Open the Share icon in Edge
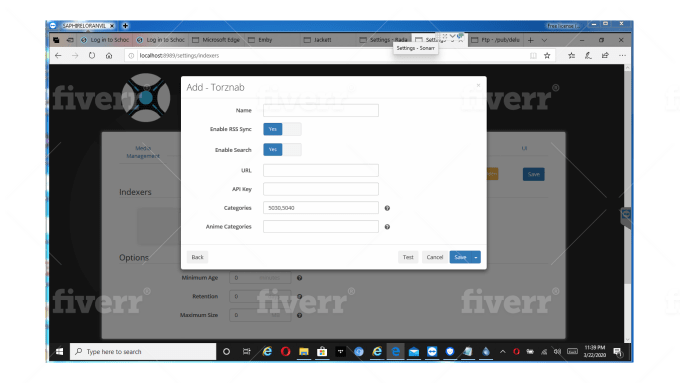Screen dimensions: 680x383 coord(605,56)
